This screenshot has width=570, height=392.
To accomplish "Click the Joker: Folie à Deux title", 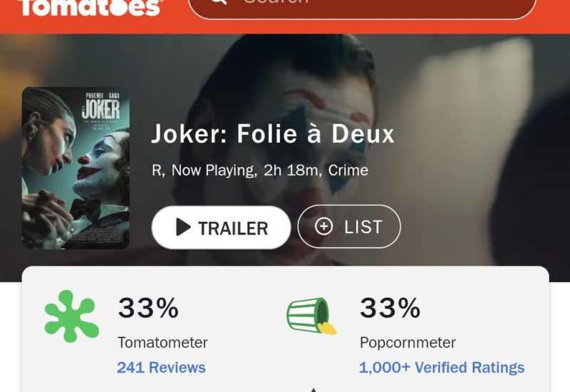I will pos(273,133).
